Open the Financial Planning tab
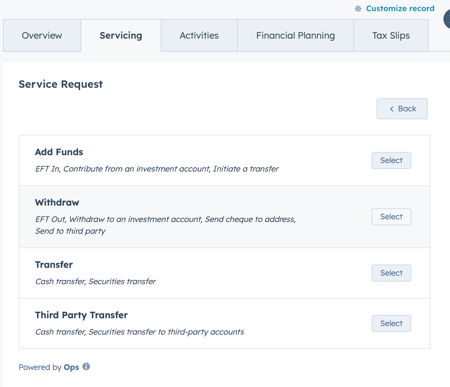This screenshot has width=450, height=387. tap(295, 35)
